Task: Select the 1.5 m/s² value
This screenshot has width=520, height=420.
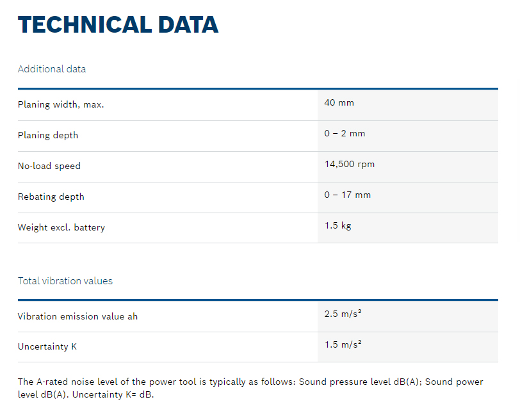Action: pos(343,344)
